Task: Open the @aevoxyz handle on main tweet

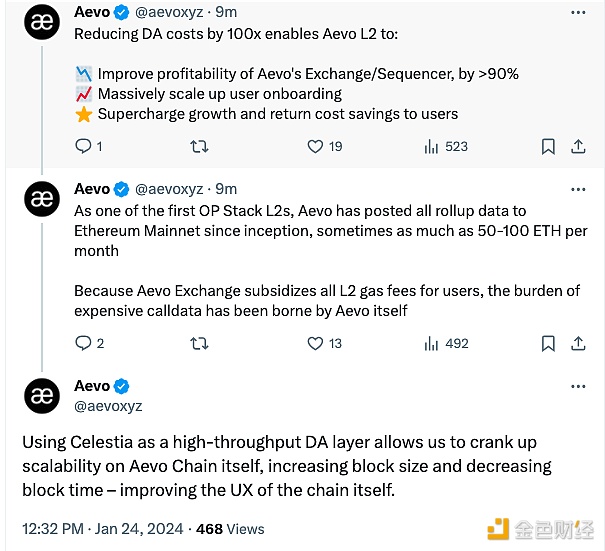Action: click(108, 406)
